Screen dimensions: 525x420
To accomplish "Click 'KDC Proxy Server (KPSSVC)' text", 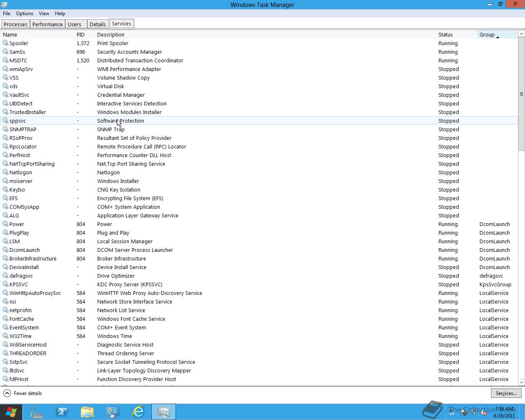I will (x=130, y=284).
